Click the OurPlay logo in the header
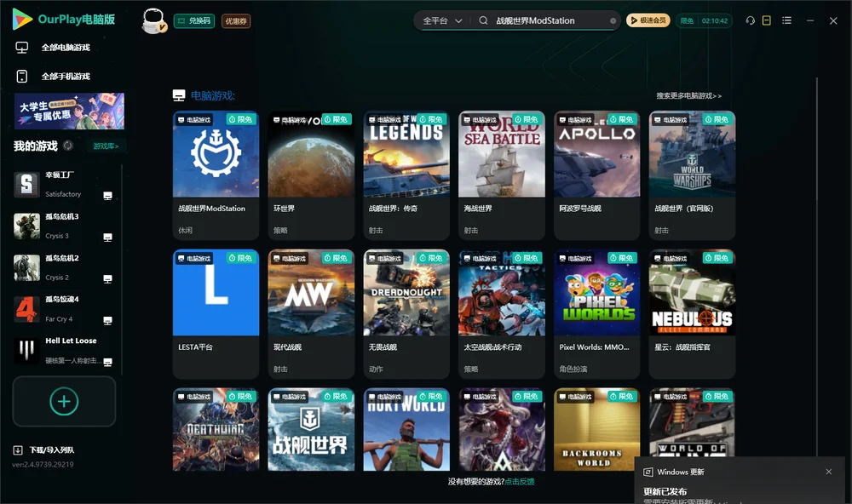Screen dimensions: 852x504 pos(64,20)
